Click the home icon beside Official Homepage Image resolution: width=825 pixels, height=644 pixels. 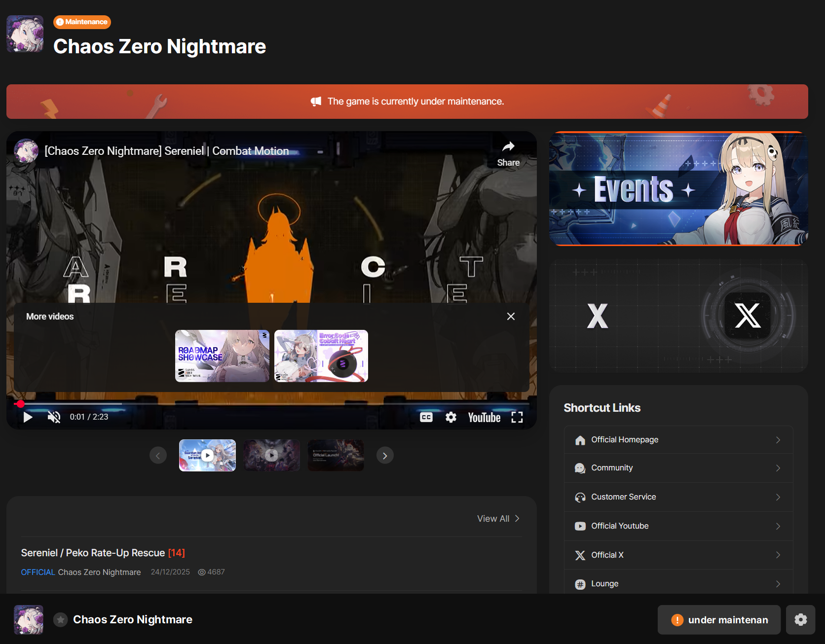tap(580, 440)
